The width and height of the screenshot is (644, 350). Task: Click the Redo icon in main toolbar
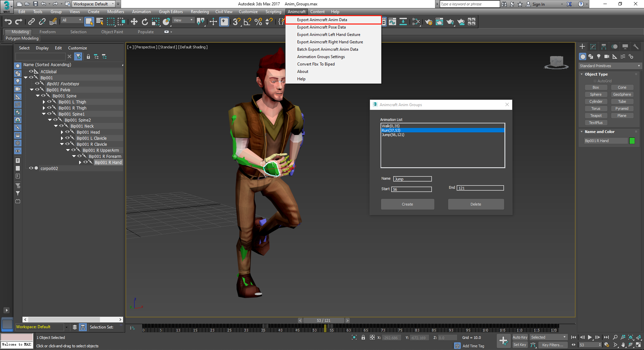pos(19,22)
